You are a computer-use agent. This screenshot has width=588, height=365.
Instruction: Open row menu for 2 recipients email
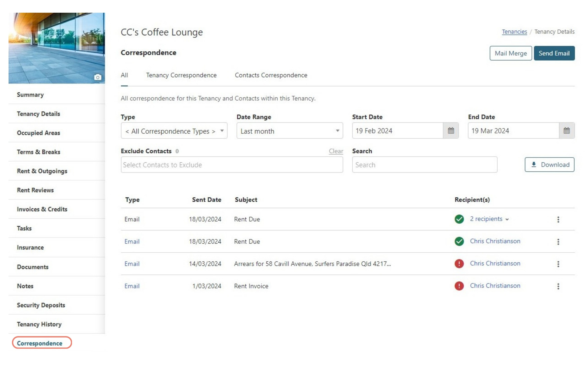558,220
